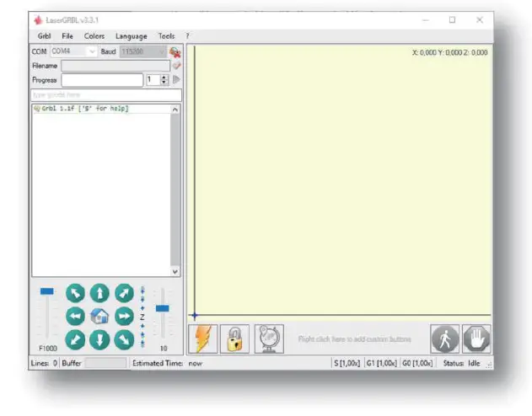Click the green run program play icon
Viewport: 532px width, 416px height.
tap(176, 80)
